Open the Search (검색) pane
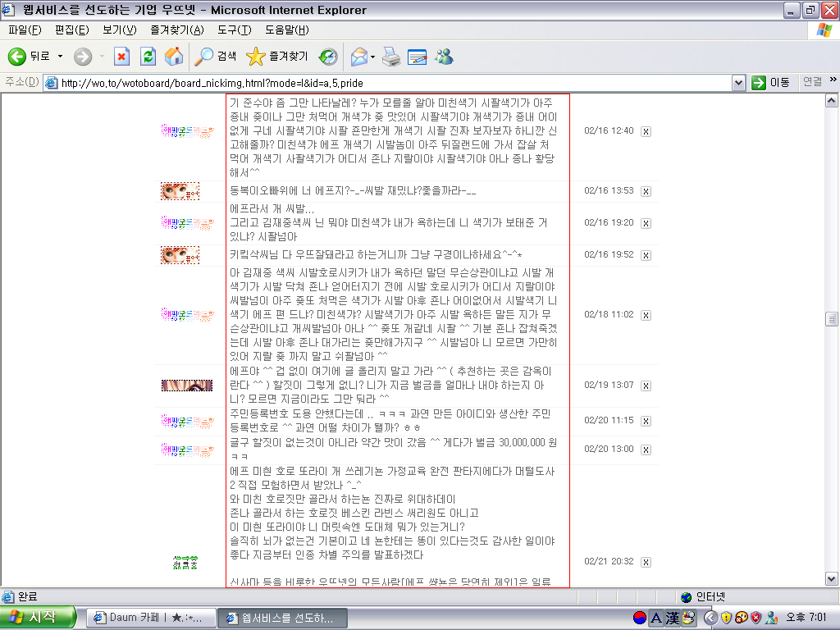 pos(215,57)
